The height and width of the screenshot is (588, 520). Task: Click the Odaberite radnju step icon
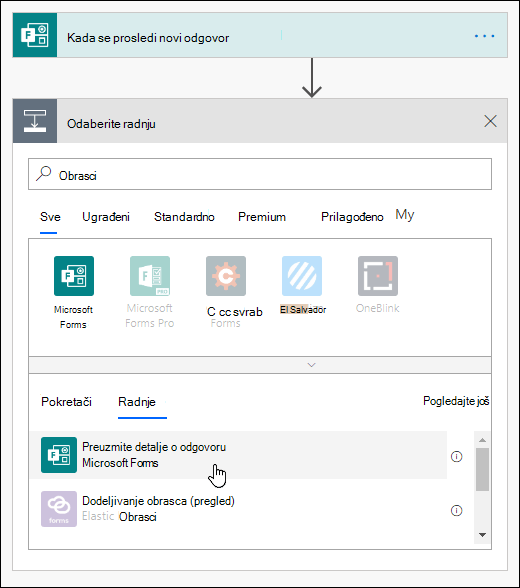35,121
